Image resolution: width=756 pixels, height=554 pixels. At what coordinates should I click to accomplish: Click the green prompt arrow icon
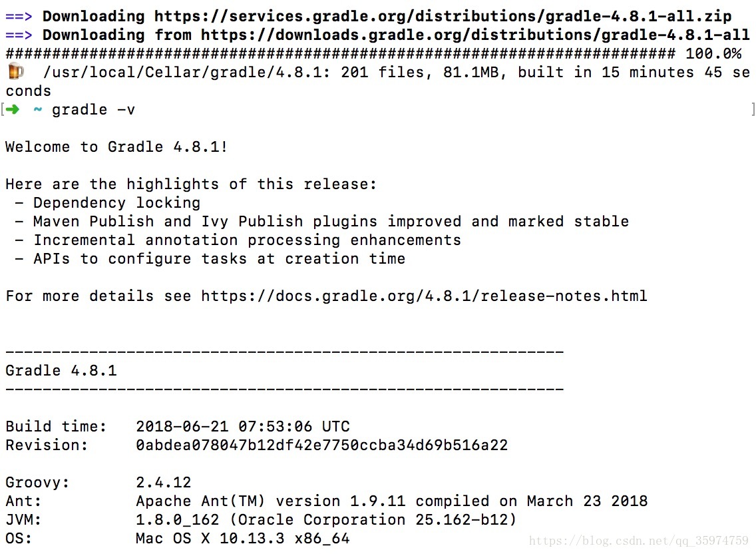13,110
